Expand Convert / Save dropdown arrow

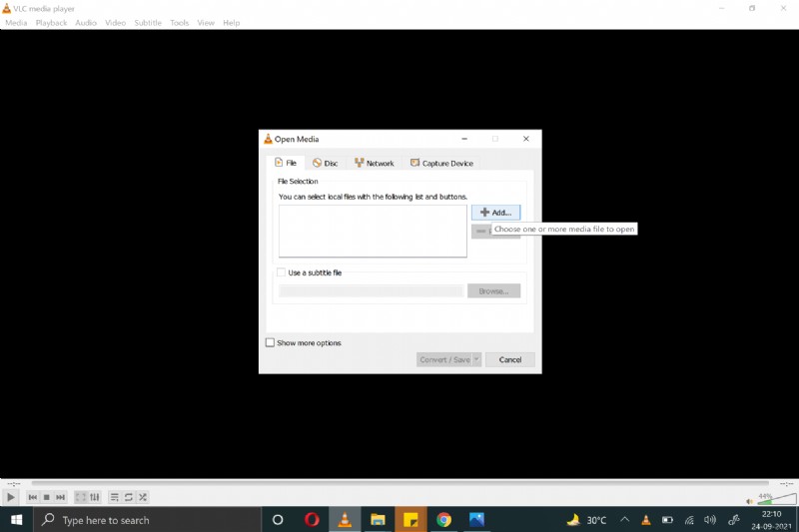point(476,359)
